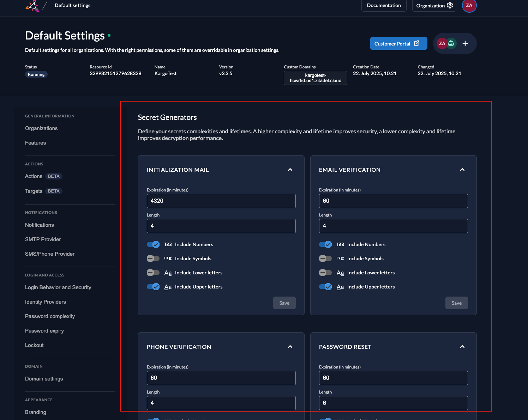Click the external link icon in Customer Portal

[x=416, y=43]
